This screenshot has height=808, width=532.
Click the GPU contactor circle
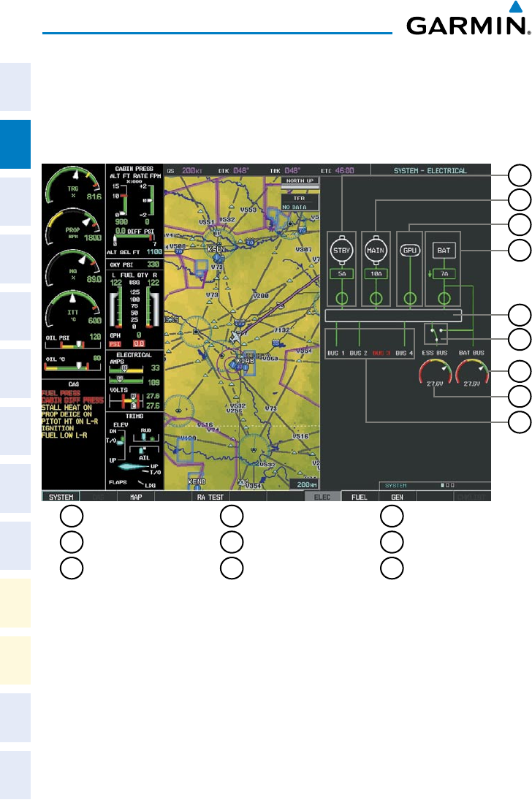pos(410,298)
